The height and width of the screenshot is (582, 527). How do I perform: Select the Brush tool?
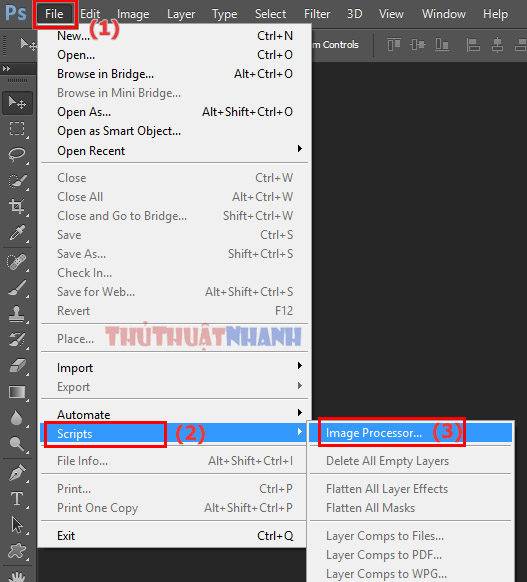(x=17, y=288)
